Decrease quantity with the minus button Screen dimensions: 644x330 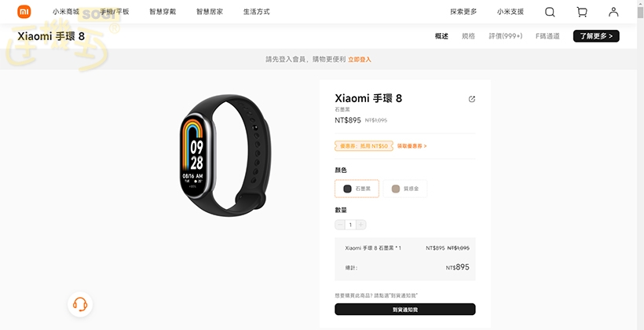pos(340,225)
